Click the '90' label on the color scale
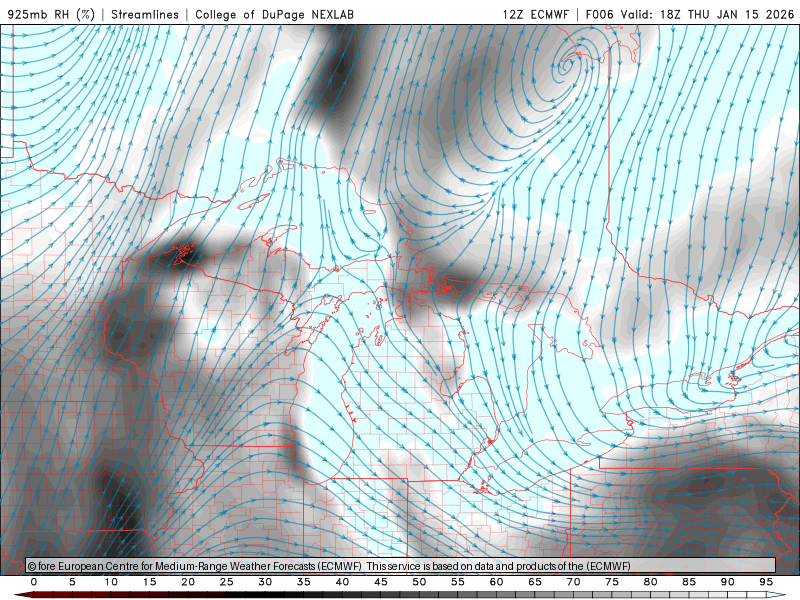The height and width of the screenshot is (600, 800). pos(728,582)
